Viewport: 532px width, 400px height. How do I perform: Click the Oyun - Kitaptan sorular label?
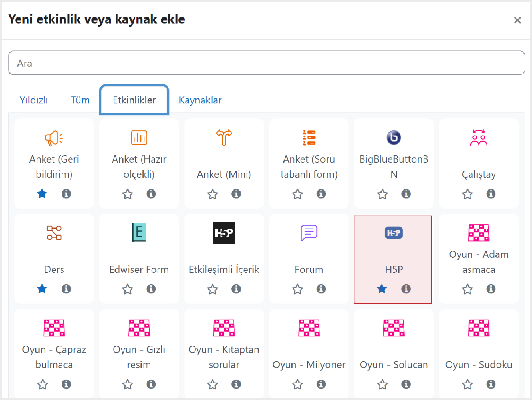click(x=224, y=357)
